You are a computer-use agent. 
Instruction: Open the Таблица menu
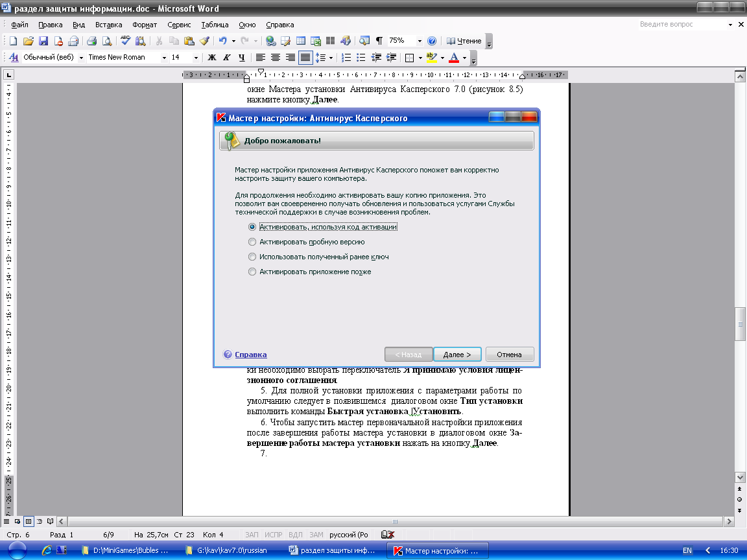tap(215, 25)
